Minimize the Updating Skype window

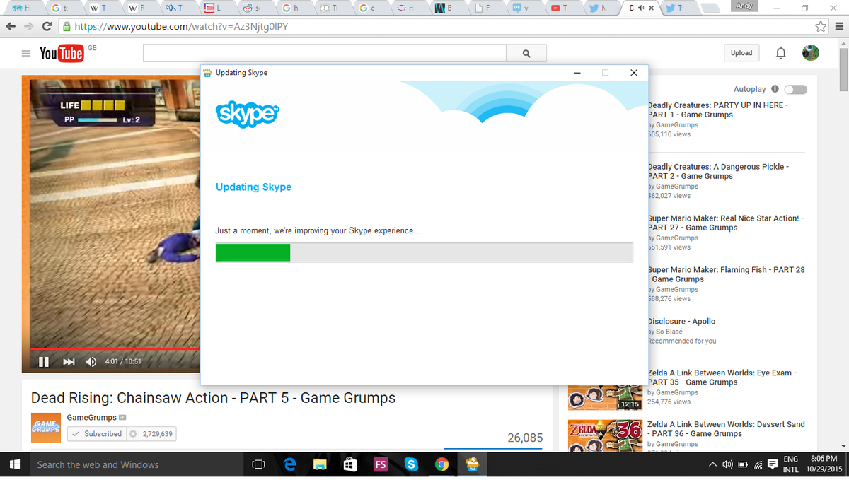click(x=577, y=72)
